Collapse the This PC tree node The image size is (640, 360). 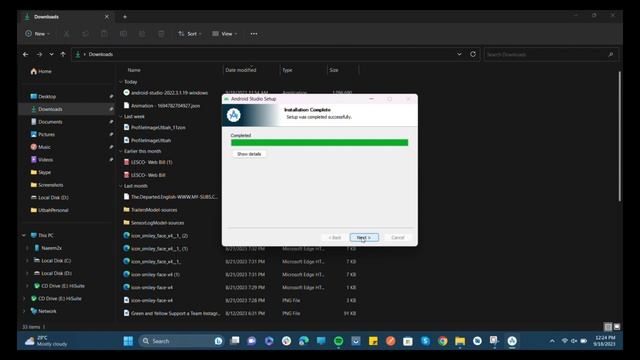click(24, 236)
